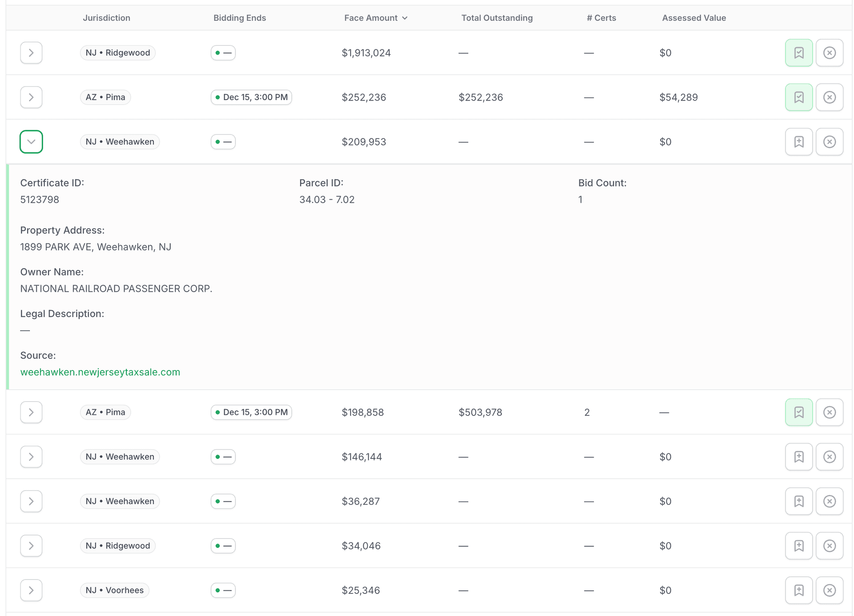Sort the table by Face Amount

pos(376,18)
